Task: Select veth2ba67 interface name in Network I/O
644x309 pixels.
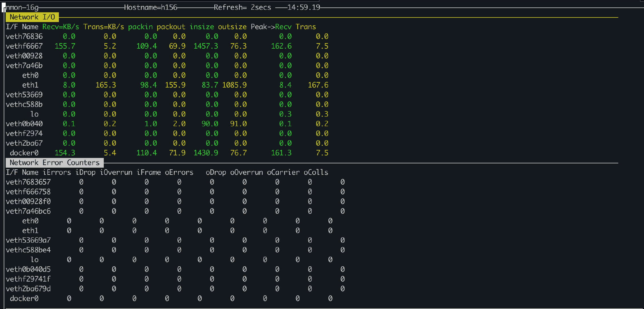Action: point(24,143)
